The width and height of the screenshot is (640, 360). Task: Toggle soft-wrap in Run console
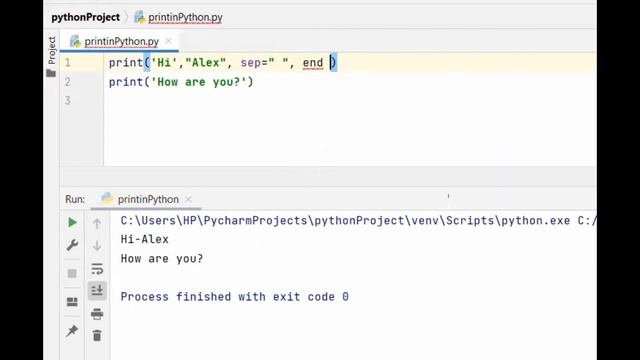click(97, 269)
